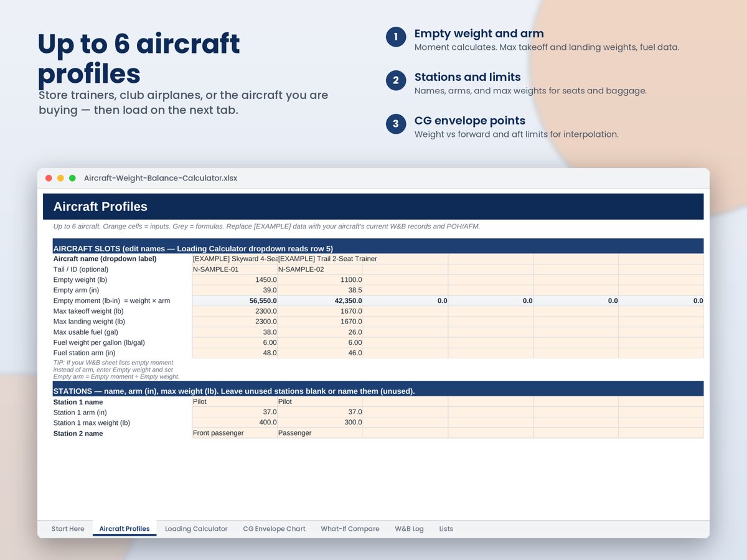
Task: Click Station 1 max weight cell 400.0
Action: tap(235, 422)
